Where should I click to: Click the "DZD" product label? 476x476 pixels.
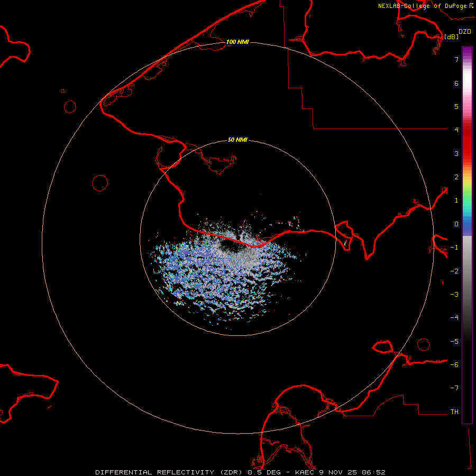click(x=465, y=32)
